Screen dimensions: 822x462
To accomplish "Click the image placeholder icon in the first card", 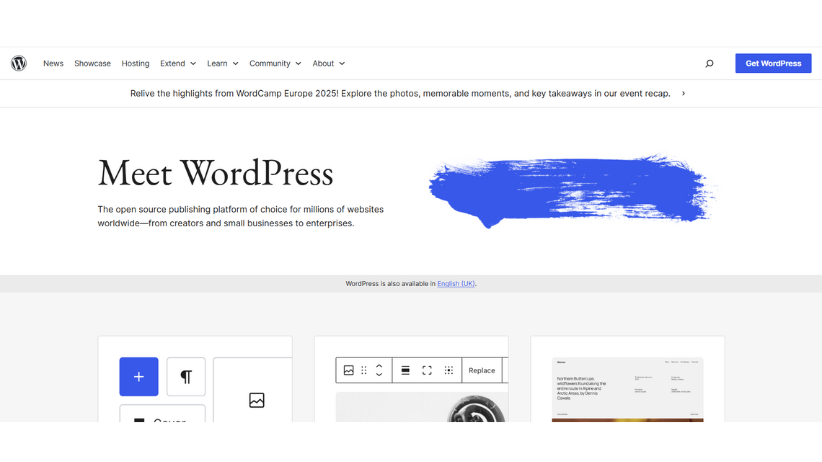I will pyautogui.click(x=256, y=400).
